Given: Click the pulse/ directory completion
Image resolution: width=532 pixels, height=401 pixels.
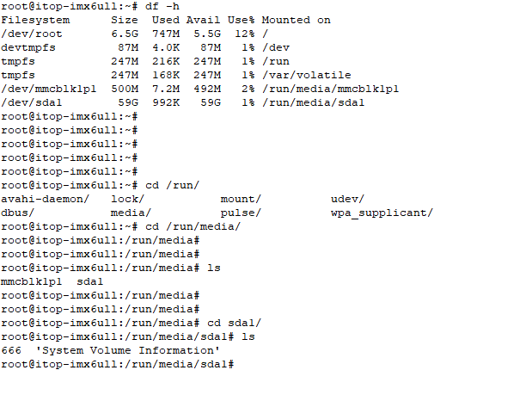Looking at the screenshot, I should pyautogui.click(x=241, y=213).
